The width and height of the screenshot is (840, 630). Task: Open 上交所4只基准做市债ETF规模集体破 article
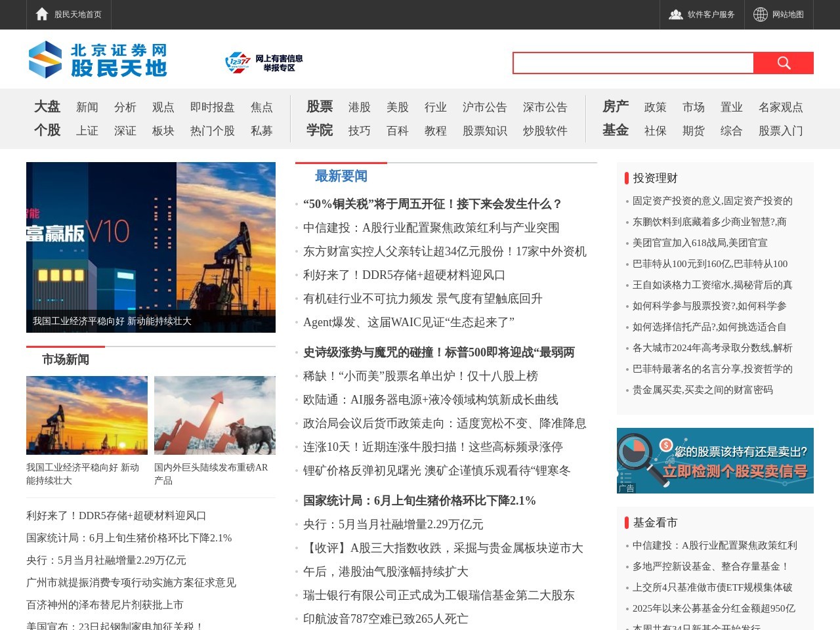point(713,587)
